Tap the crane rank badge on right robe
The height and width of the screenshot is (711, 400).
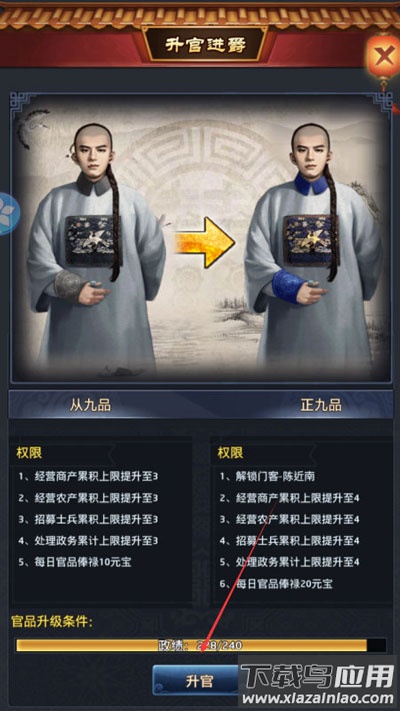point(309,241)
